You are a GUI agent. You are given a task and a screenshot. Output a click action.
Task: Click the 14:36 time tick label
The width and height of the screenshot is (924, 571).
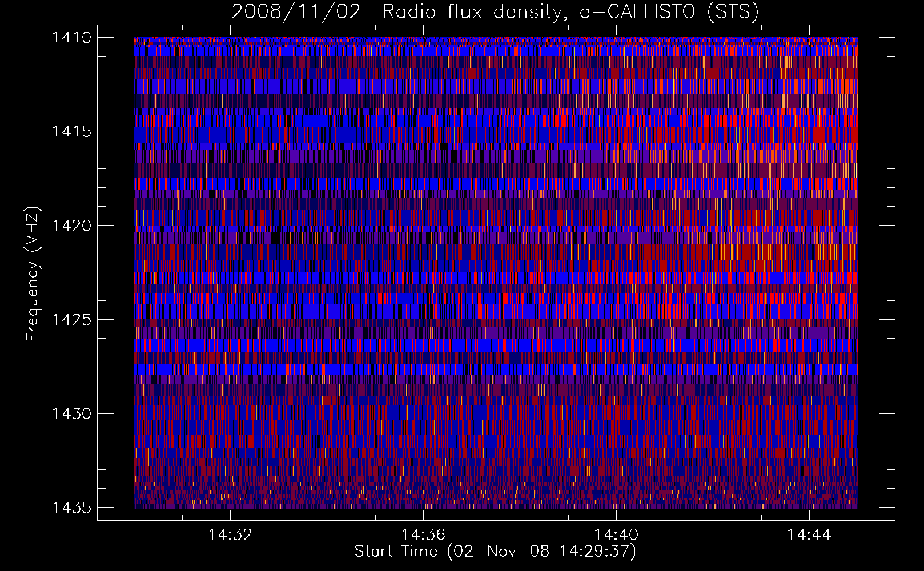[x=423, y=535]
